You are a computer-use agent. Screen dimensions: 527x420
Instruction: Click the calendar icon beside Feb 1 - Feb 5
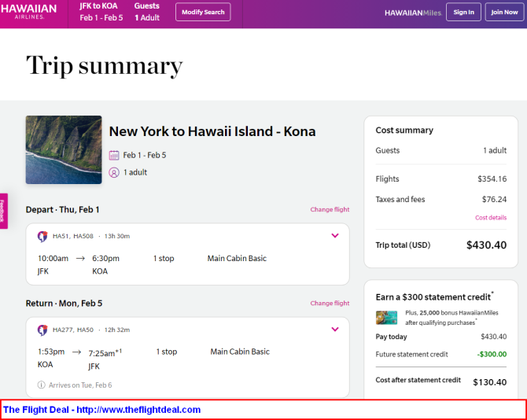[x=114, y=155]
